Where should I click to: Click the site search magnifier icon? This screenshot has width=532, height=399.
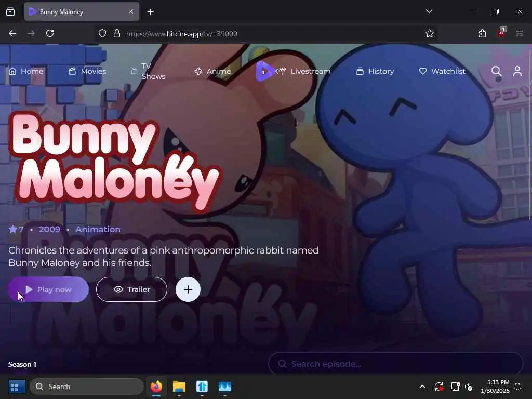496,71
